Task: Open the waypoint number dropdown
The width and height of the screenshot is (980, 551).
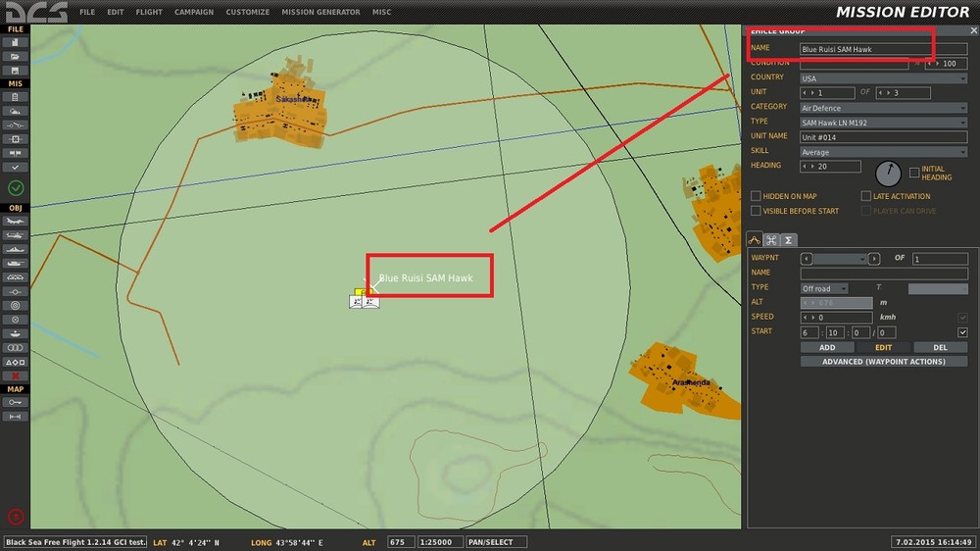Action: [x=841, y=259]
